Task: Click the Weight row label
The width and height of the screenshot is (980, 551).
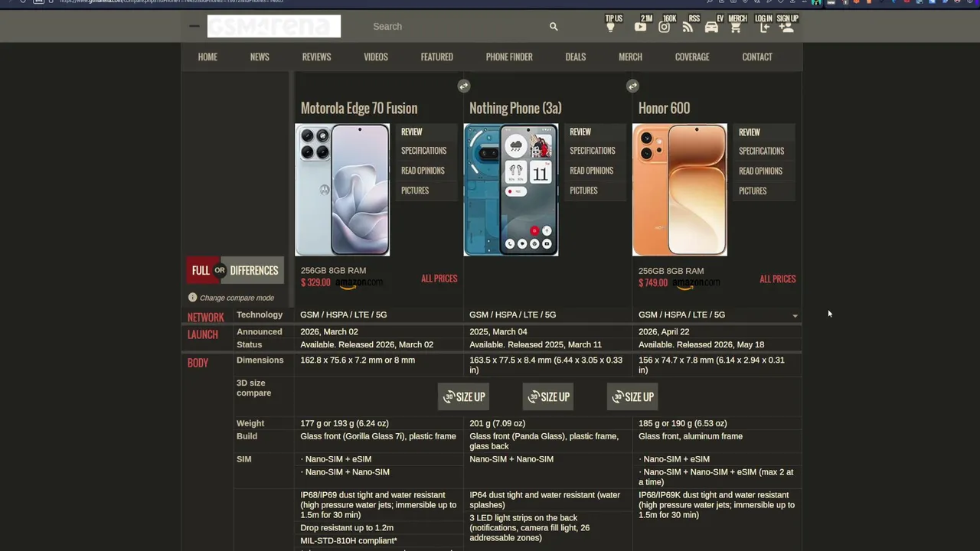Action: [250, 423]
